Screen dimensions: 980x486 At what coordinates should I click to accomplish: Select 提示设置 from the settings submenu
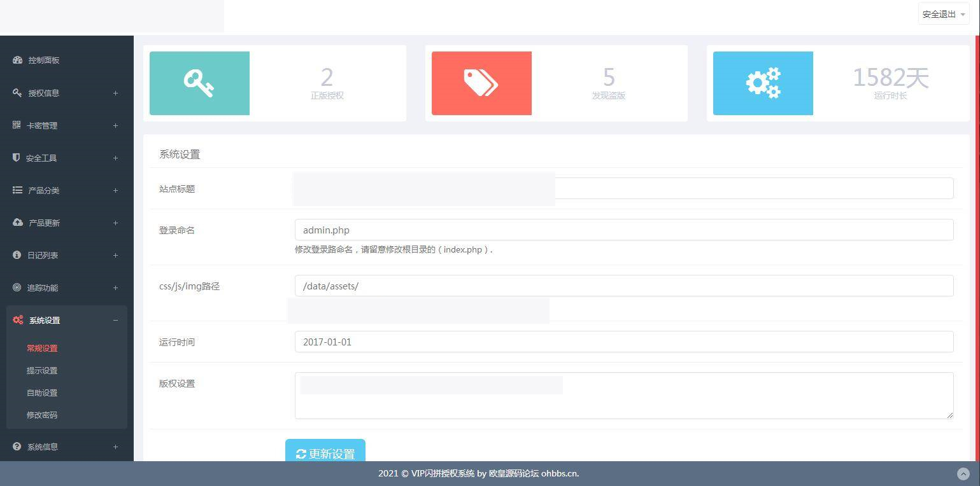pos(41,370)
